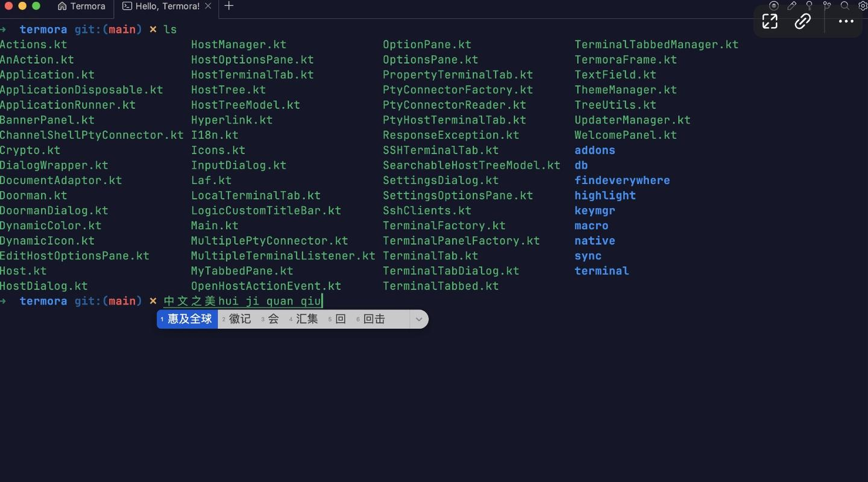Viewport: 868px width, 482px height.
Task: Click Host.kt file name
Action: pyautogui.click(x=24, y=271)
